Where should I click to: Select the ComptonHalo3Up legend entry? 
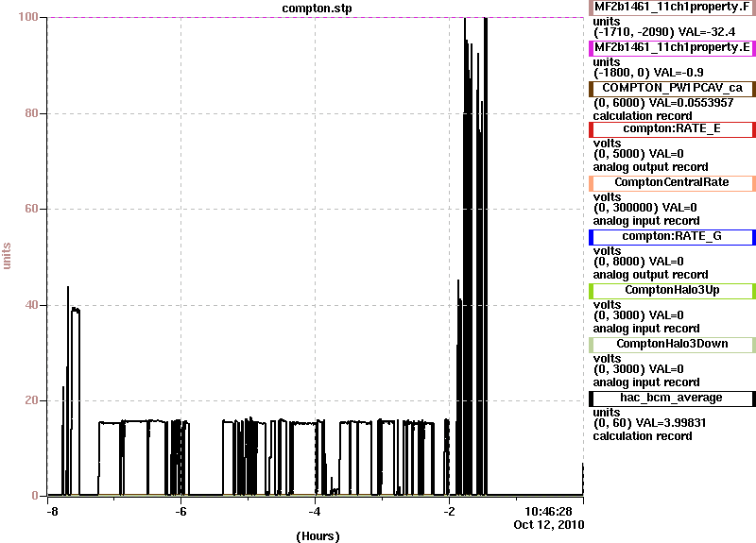[672, 291]
